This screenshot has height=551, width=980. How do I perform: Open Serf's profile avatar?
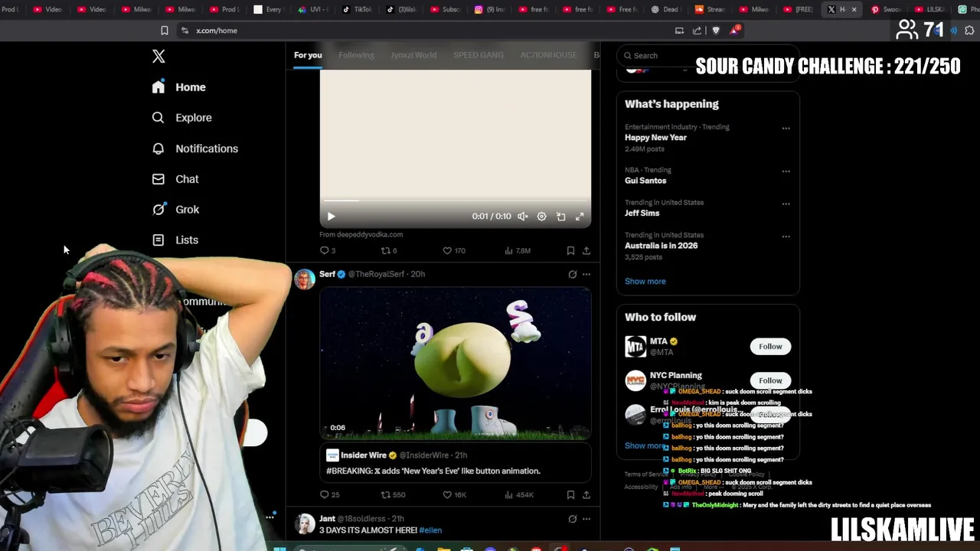pos(305,279)
